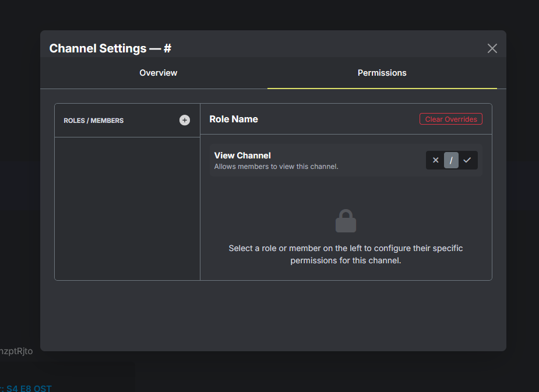
Task: Close the Channel Settings dialog
Action: (492, 48)
